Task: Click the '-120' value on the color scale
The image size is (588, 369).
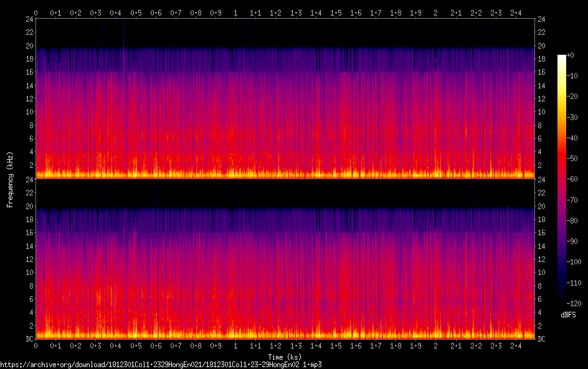Action: [x=574, y=304]
